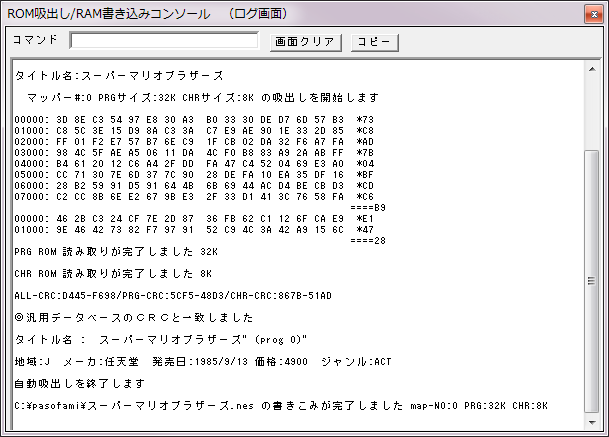Viewport: 609px width, 437px height.
Task: Click the コマンド label
Action: pyautogui.click(x=35, y=40)
